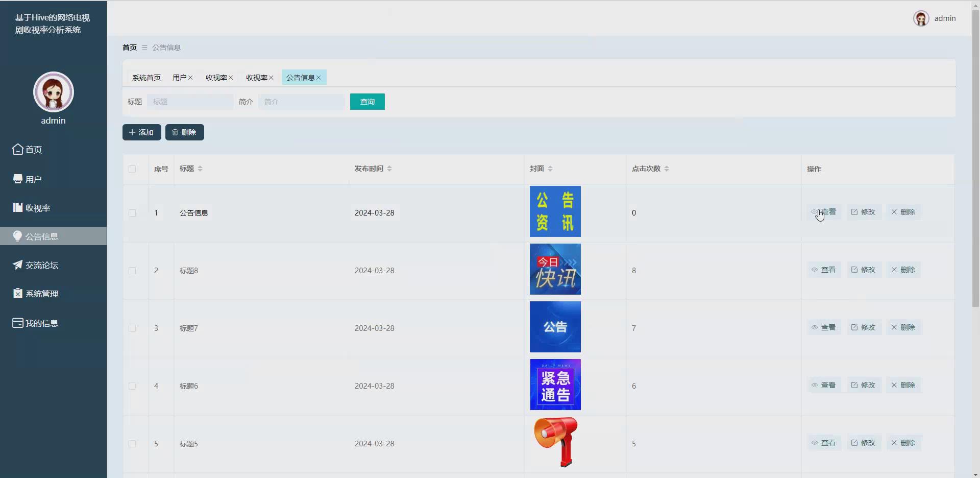Click the breadcrumb separator icon after 首页
Screen dimensions: 980x478
click(144, 47)
